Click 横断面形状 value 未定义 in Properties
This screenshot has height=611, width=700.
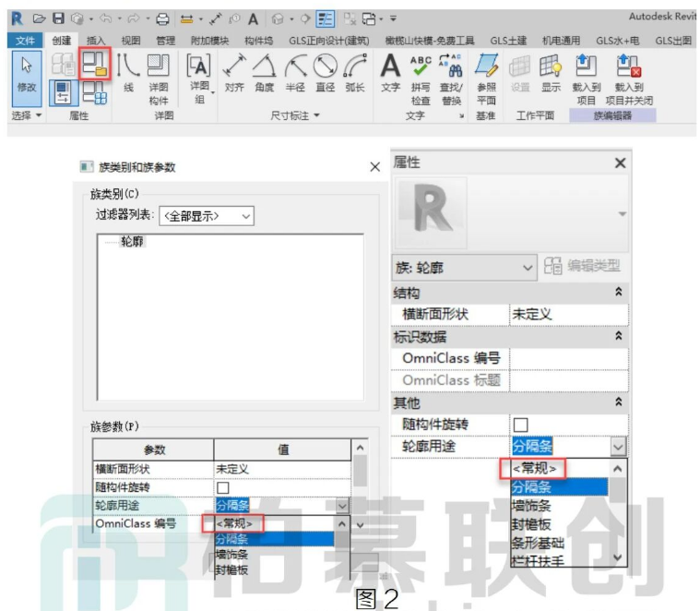(568, 314)
